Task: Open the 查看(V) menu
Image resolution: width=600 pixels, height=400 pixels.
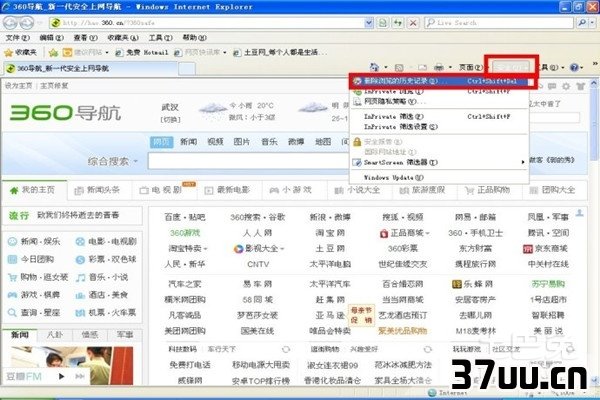Action: (86, 38)
